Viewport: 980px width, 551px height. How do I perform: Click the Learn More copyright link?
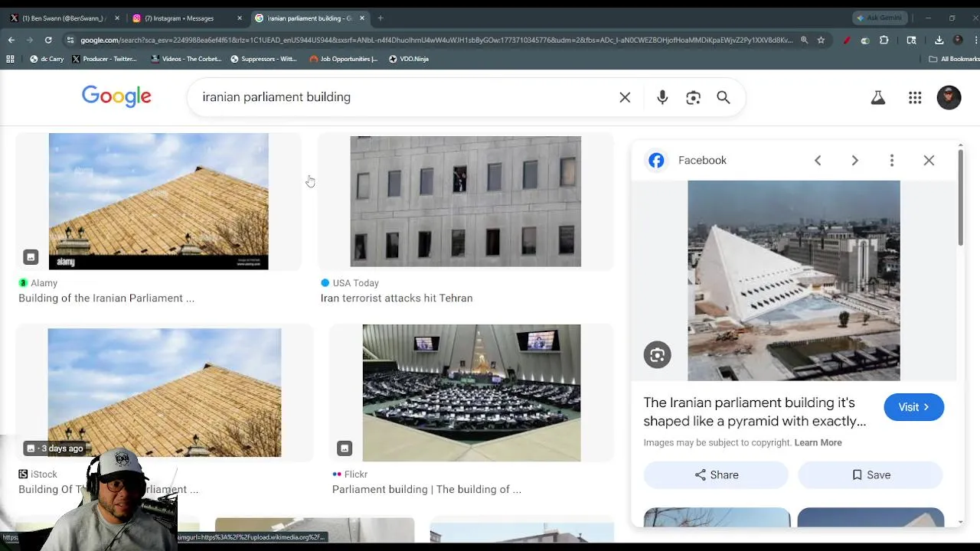coord(818,442)
